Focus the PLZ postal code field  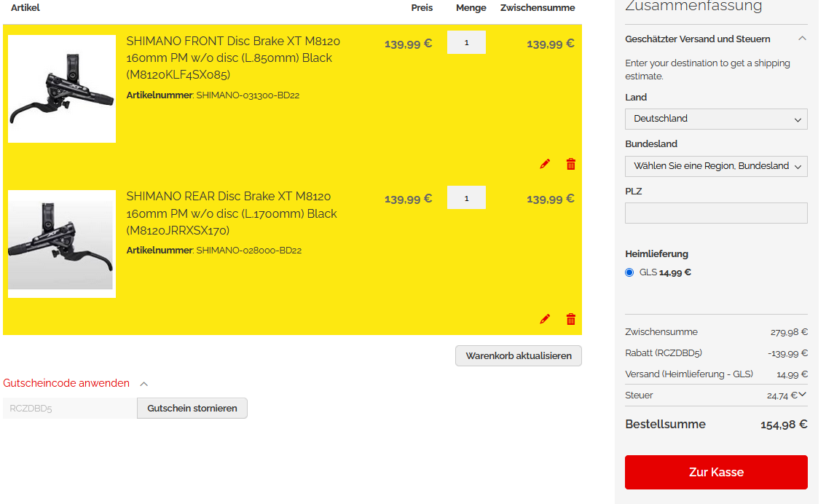716,213
